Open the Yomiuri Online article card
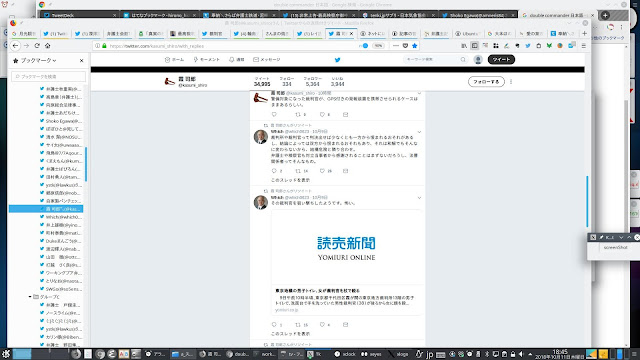This screenshot has height=360, width=640. tap(346, 262)
